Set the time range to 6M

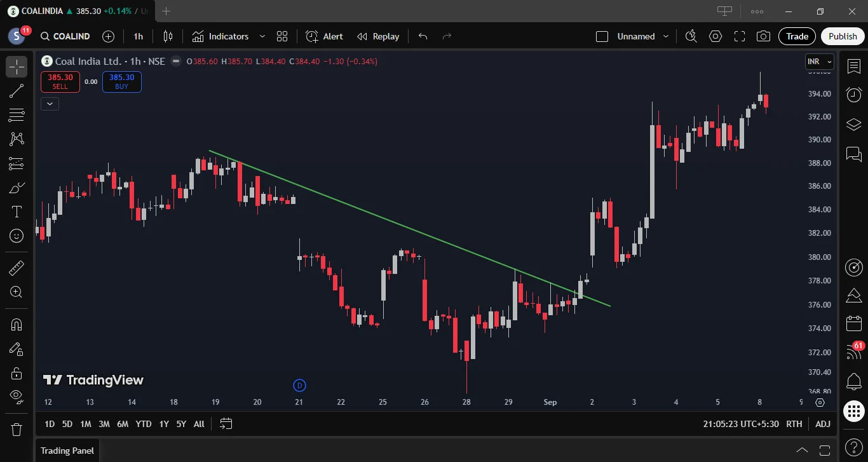click(x=123, y=424)
